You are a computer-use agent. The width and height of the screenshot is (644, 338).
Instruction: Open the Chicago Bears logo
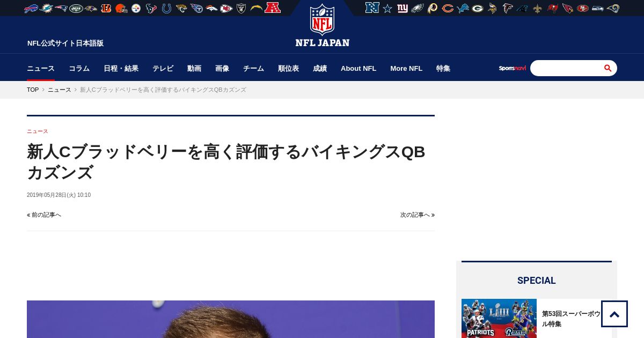coord(448,8)
